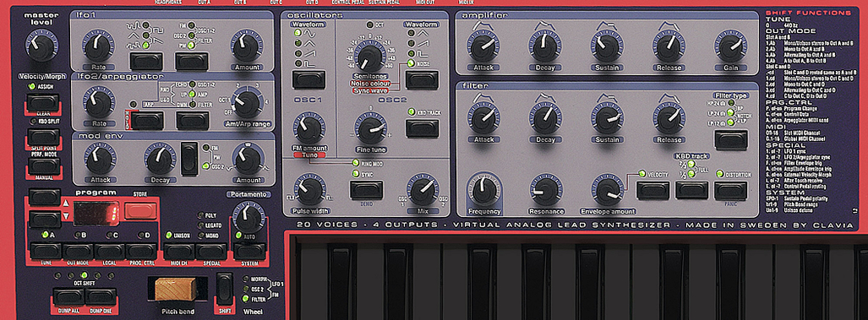Turn the amplifier Gain knob
The image size is (868, 320).
[730, 46]
